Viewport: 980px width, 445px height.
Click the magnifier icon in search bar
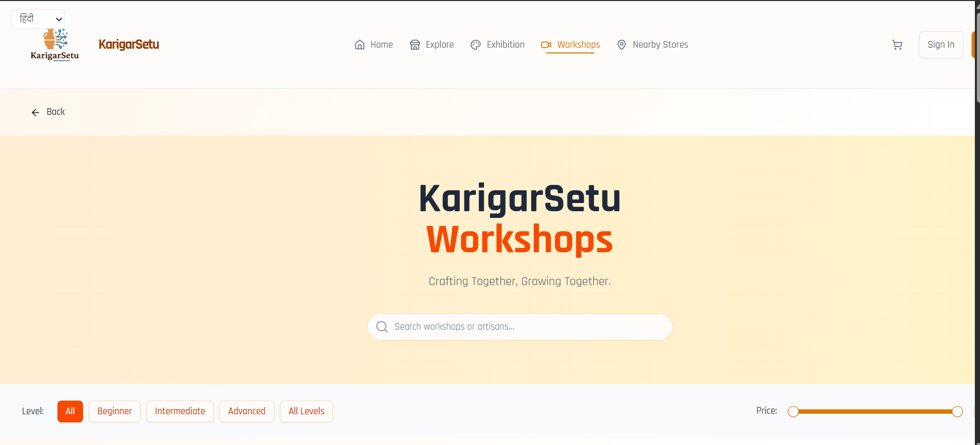[x=382, y=327]
